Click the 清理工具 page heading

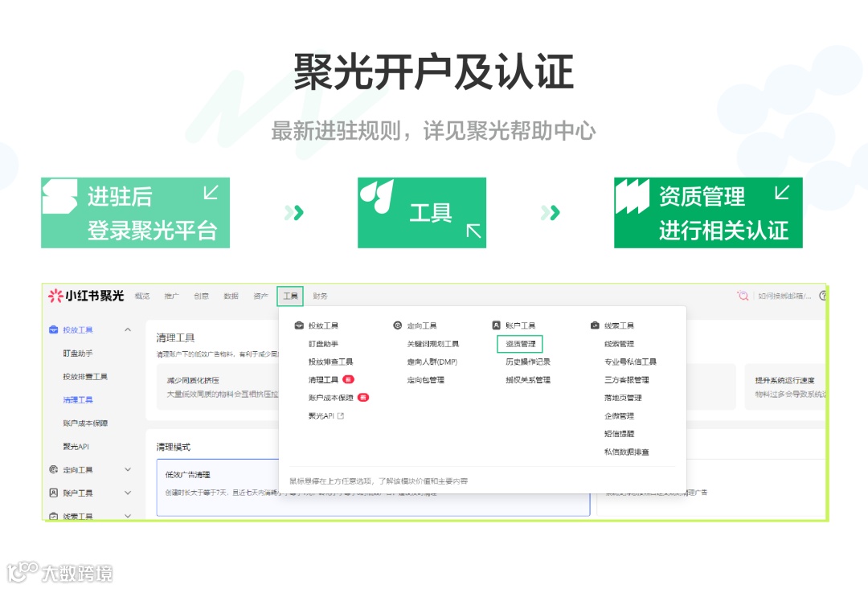coord(175,337)
